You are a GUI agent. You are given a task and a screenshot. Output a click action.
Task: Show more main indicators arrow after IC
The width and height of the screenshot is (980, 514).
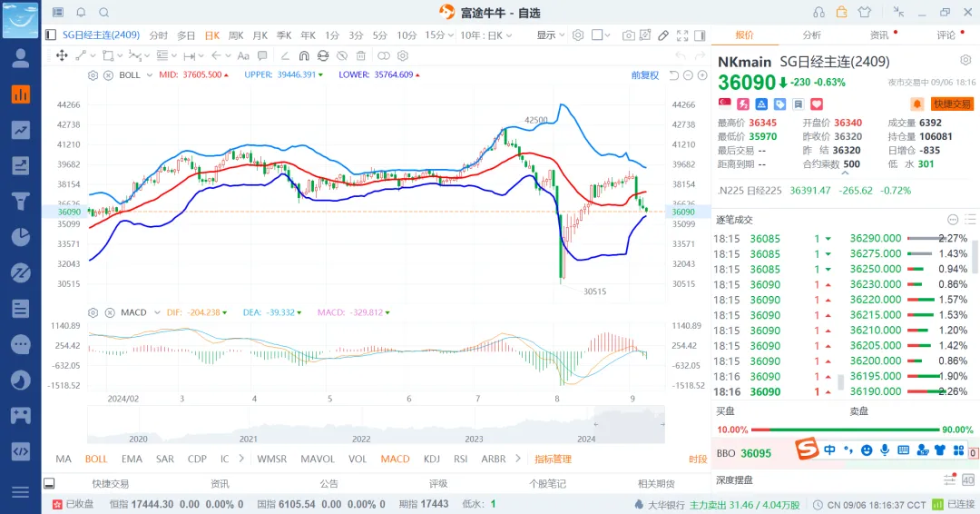tap(241, 459)
